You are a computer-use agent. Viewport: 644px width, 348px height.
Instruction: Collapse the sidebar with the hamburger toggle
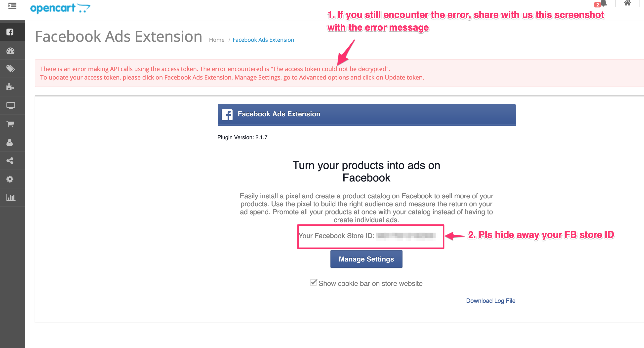coord(12,6)
